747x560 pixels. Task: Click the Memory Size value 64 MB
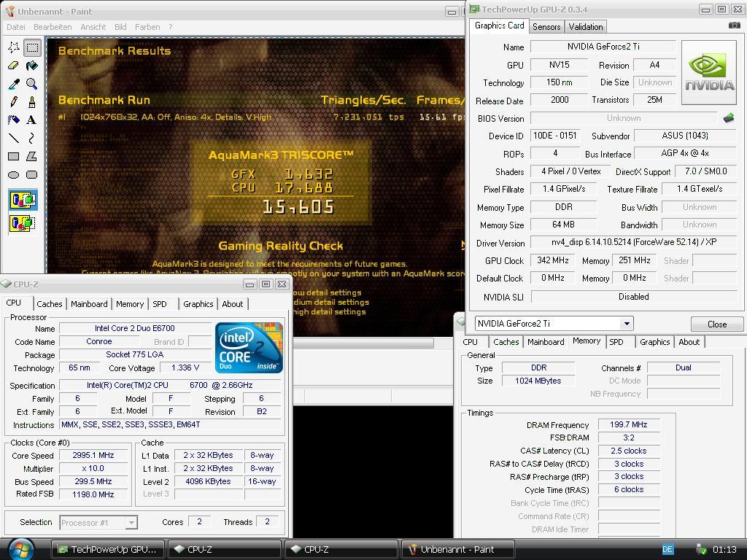564,225
